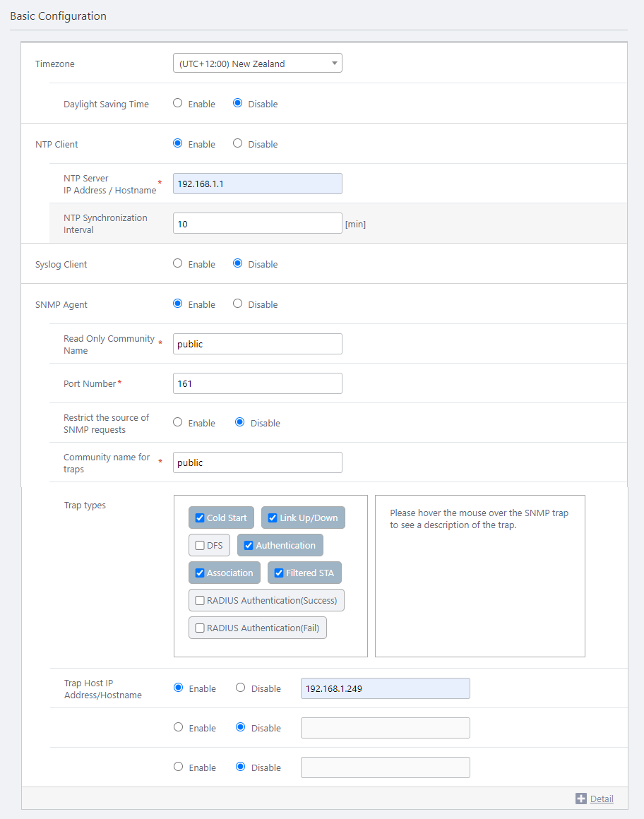Image resolution: width=644 pixels, height=819 pixels.
Task: Check the DFS trap type
Action: (201, 545)
